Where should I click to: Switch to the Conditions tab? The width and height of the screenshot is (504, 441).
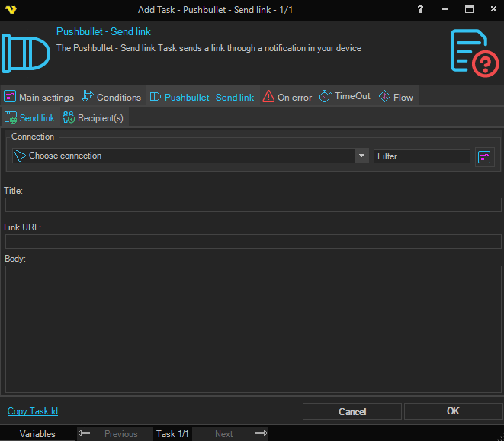[111, 97]
